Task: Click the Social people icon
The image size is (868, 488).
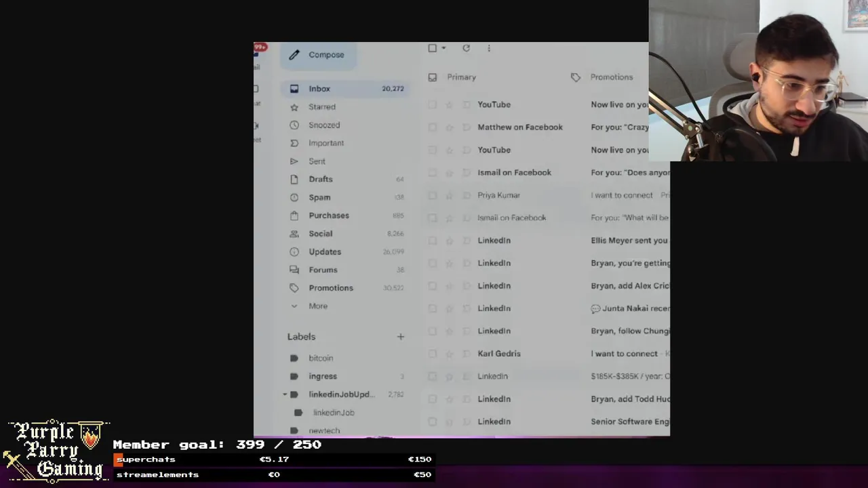Action: (294, 234)
